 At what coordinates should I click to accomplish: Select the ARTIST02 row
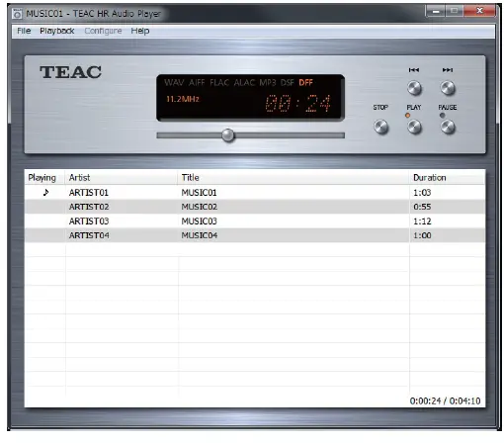255,207
